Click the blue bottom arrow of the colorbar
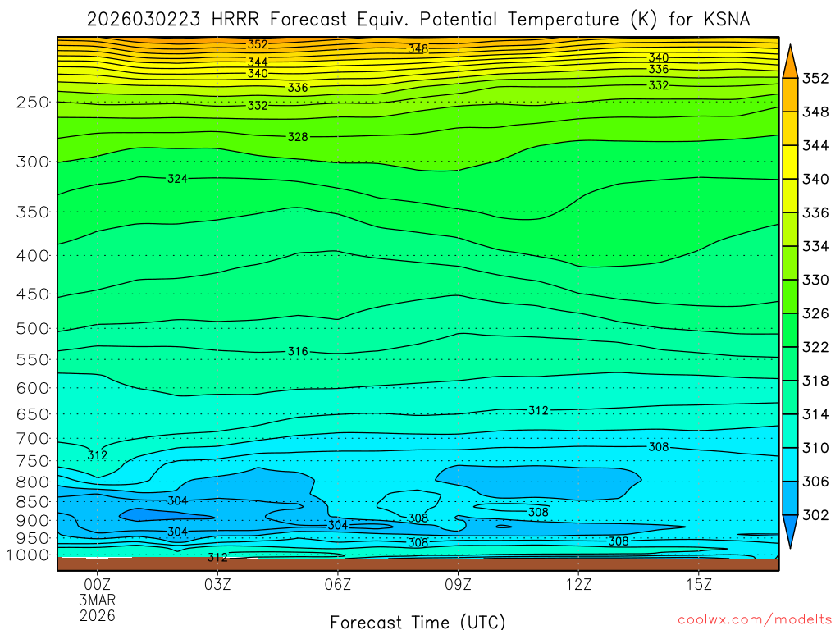Image resolution: width=840 pixels, height=630 pixels. pyautogui.click(x=790, y=532)
